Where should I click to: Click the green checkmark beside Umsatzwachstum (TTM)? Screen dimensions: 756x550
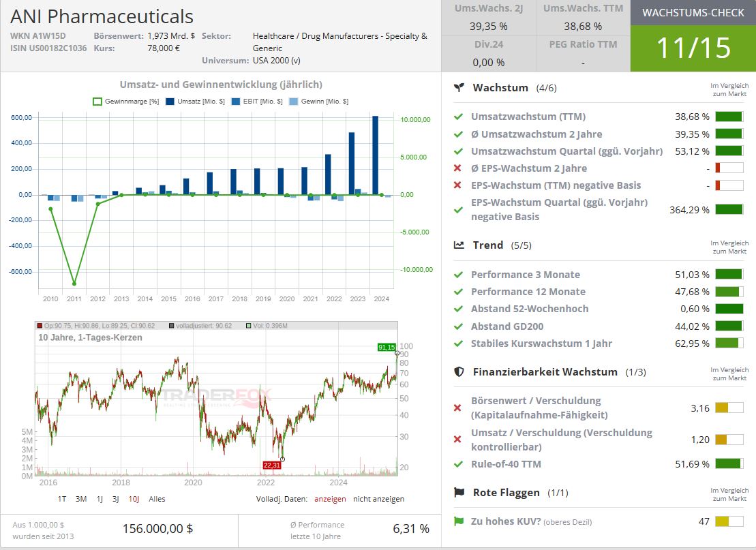point(458,117)
